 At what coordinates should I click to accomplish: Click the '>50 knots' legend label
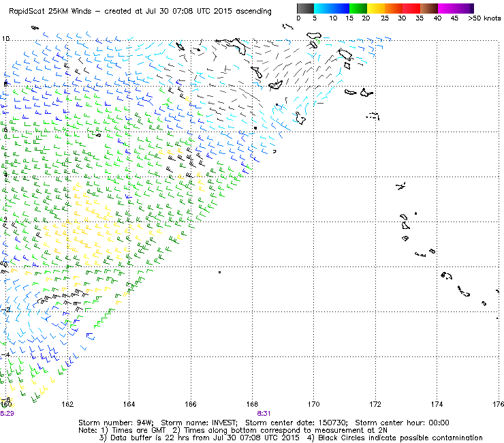tap(484, 18)
